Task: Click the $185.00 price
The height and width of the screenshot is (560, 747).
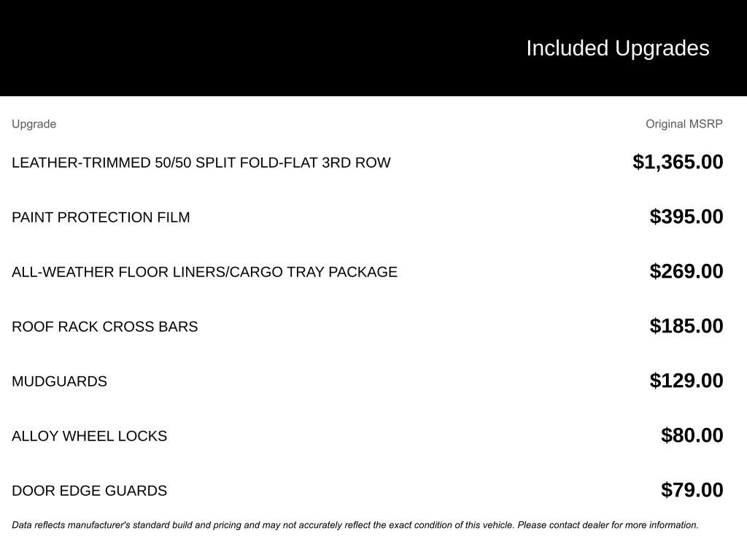Action: [686, 326]
